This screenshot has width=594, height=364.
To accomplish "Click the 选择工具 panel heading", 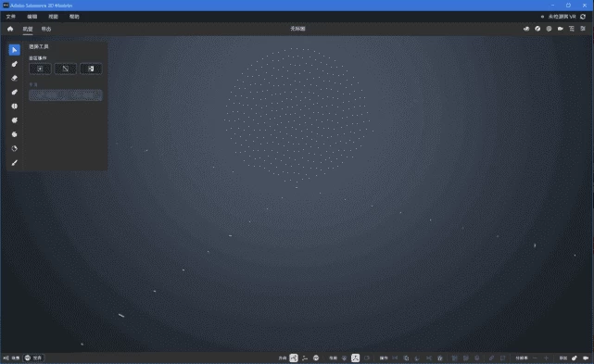I will click(x=39, y=46).
